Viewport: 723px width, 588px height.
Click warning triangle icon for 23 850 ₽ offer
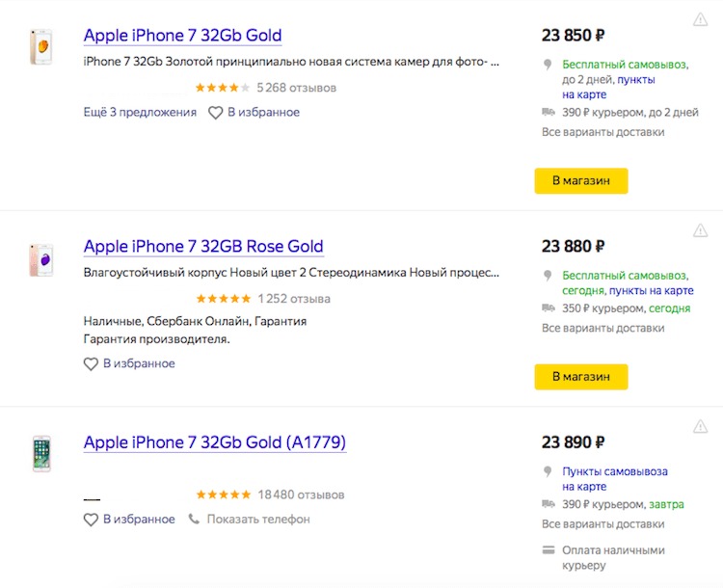(700, 20)
